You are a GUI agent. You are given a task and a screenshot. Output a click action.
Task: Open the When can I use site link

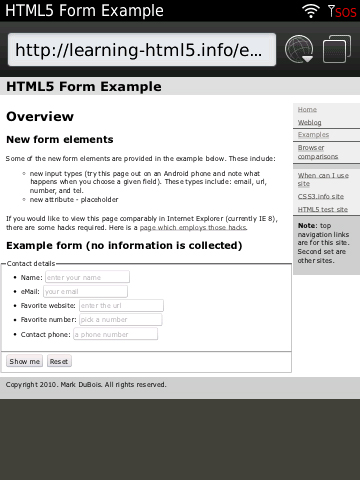[x=323, y=179]
